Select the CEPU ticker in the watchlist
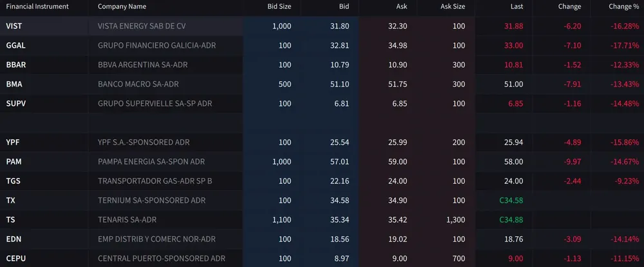This screenshot has width=644, height=267. [x=15, y=259]
